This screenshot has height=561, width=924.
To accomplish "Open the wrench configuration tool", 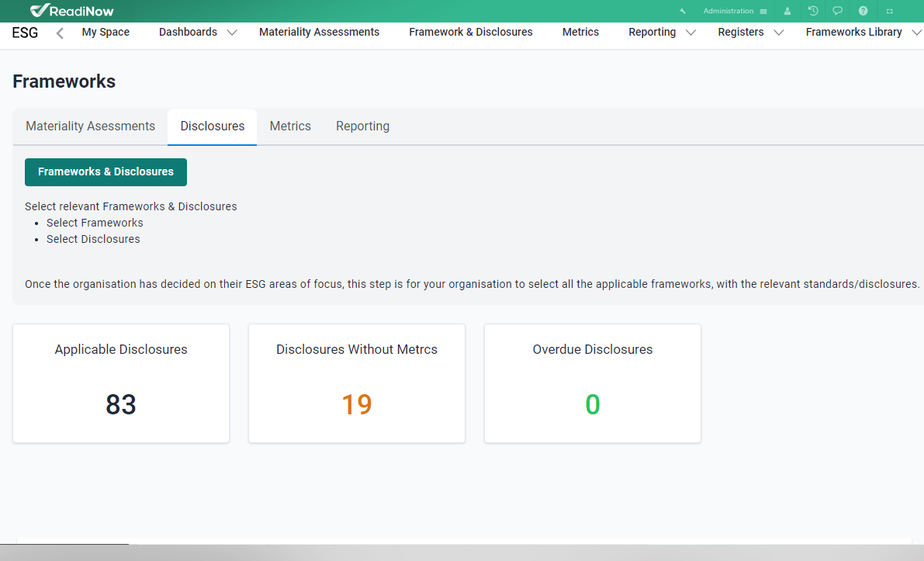I will tap(683, 11).
